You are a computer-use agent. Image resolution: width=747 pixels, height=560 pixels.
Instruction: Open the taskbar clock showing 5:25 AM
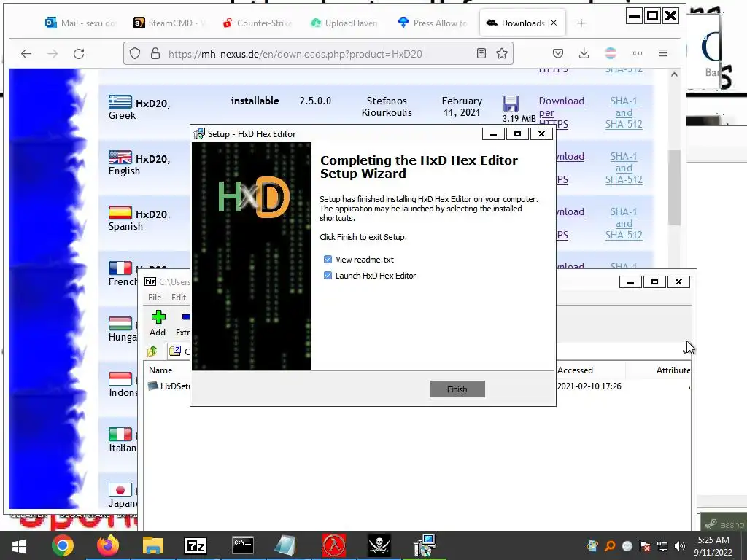tap(713, 546)
